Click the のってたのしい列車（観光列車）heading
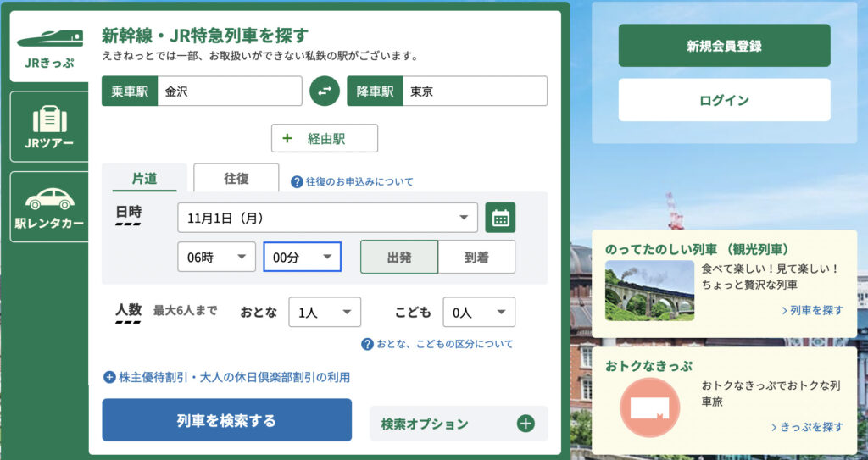 [697, 249]
